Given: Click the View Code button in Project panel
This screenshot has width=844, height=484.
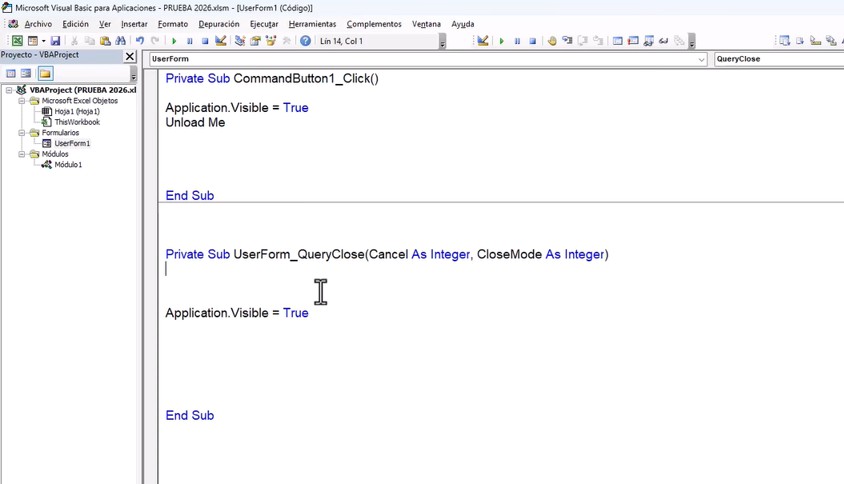Looking at the screenshot, I should 11,73.
